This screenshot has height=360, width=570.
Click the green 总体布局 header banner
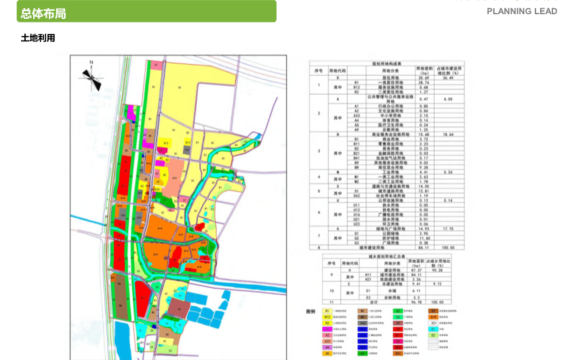pyautogui.click(x=146, y=11)
